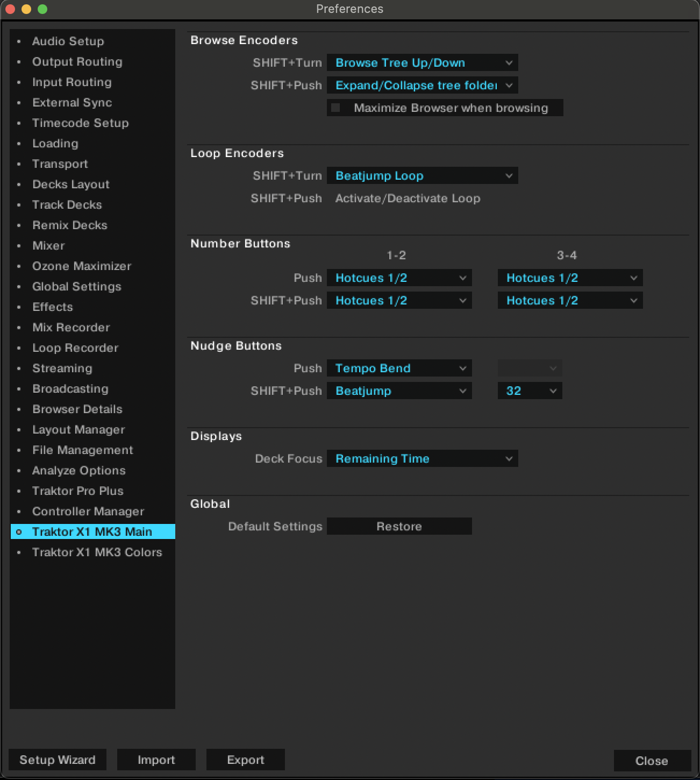The image size is (700, 780).
Task: Open the Mix Recorder settings
Action: click(x=70, y=327)
